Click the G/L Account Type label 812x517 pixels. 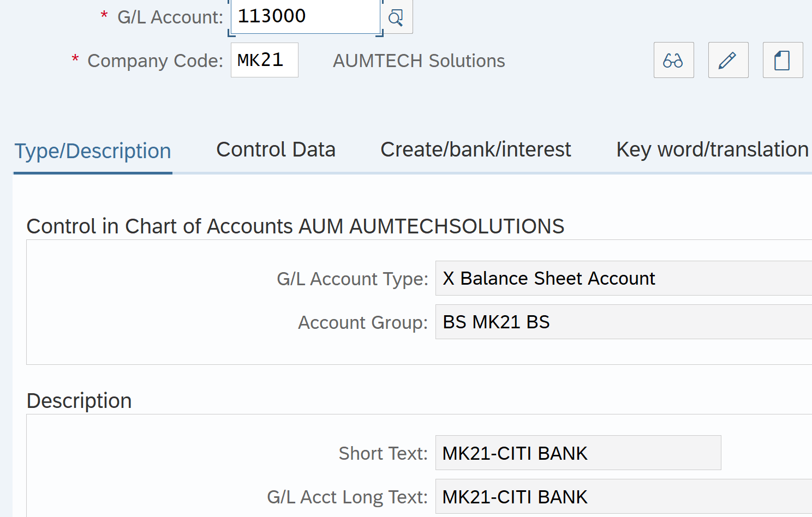pyautogui.click(x=353, y=279)
